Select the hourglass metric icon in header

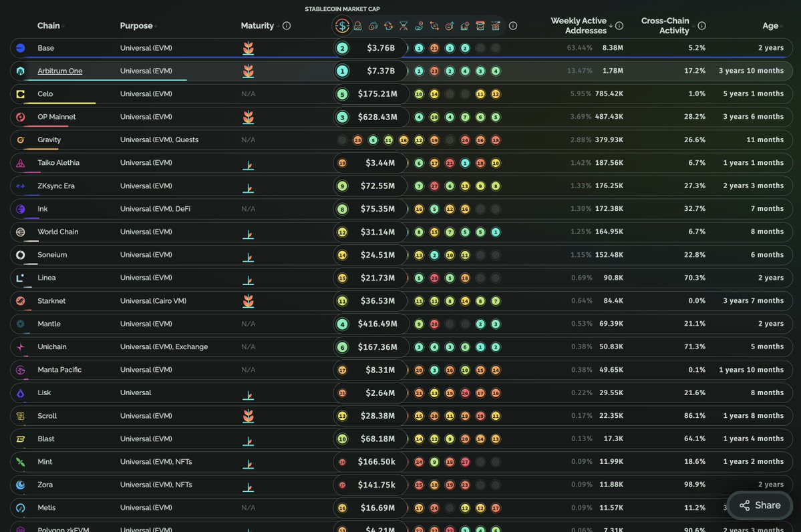coord(404,25)
